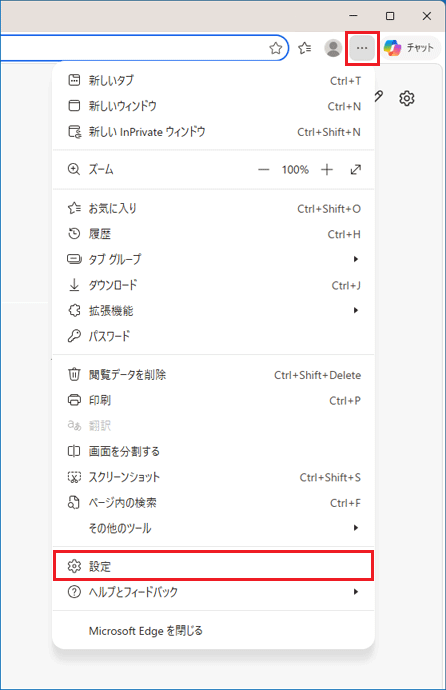446x690 pixels.
Task: Open the Settings and more ellipsis button
Action: tap(362, 48)
